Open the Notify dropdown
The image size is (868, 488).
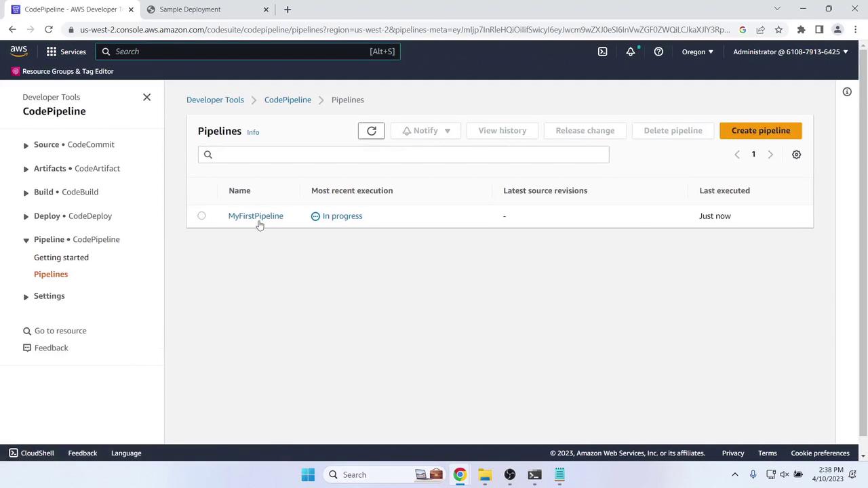tap(426, 131)
